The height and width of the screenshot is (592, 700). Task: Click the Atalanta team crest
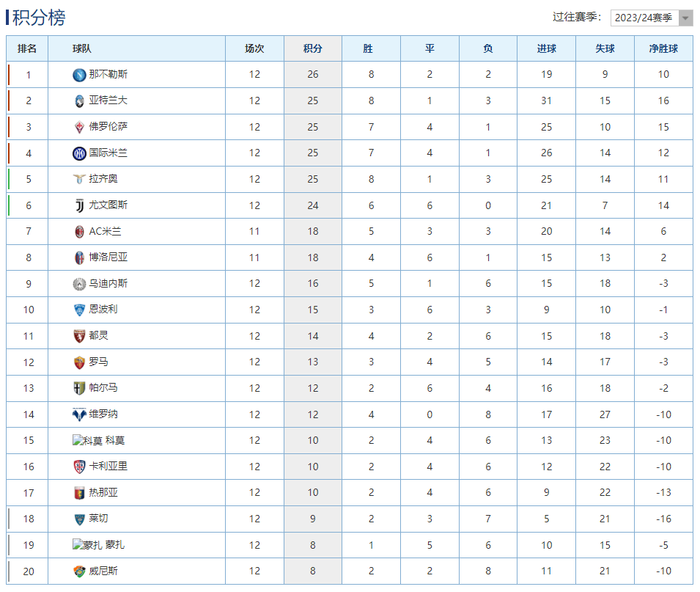79,101
